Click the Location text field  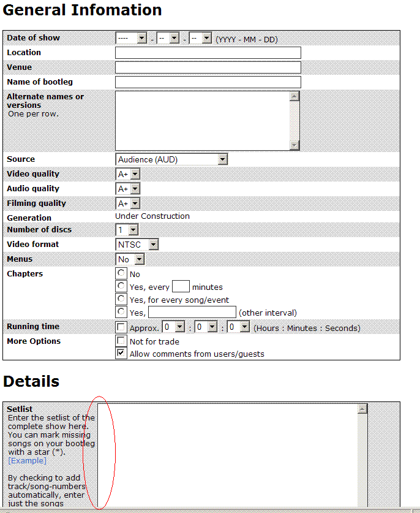click(x=208, y=53)
